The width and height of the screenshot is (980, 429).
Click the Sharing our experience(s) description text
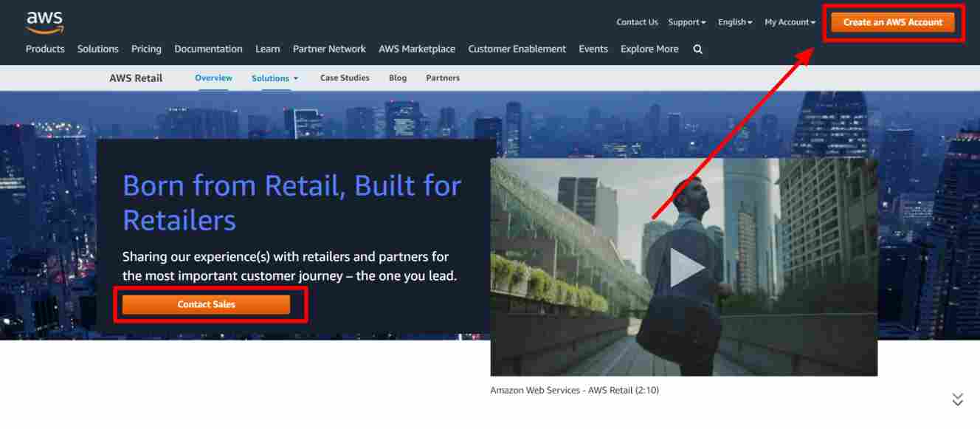tap(289, 266)
